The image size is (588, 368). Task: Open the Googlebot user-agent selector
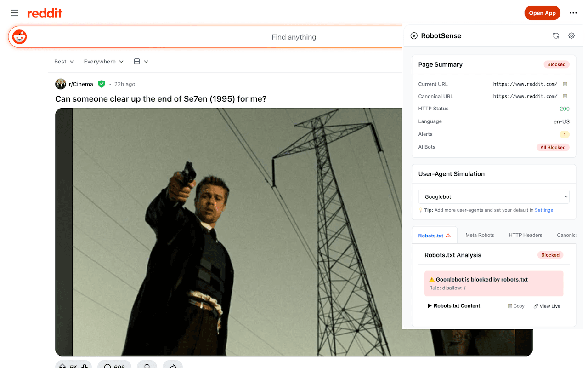tap(493, 196)
